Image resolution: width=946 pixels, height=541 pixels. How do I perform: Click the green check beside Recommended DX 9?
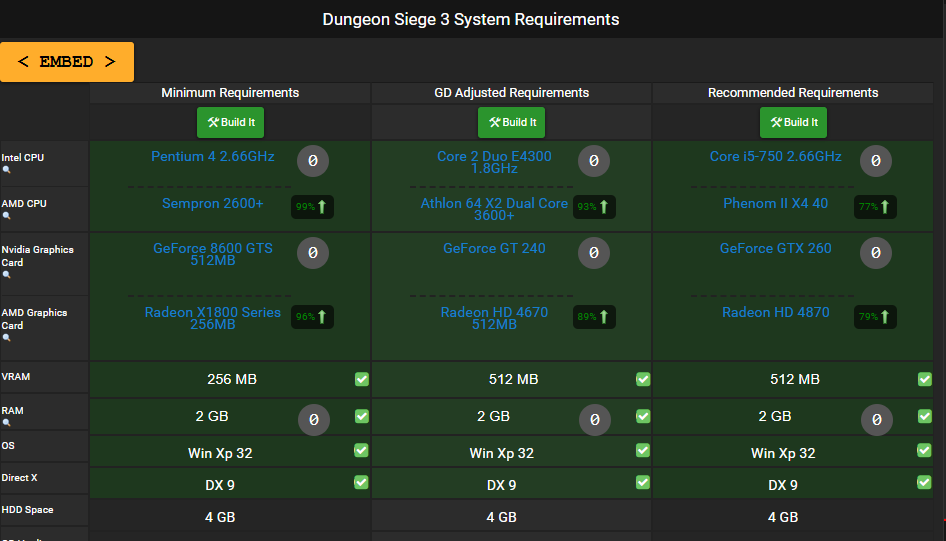[x=924, y=482]
